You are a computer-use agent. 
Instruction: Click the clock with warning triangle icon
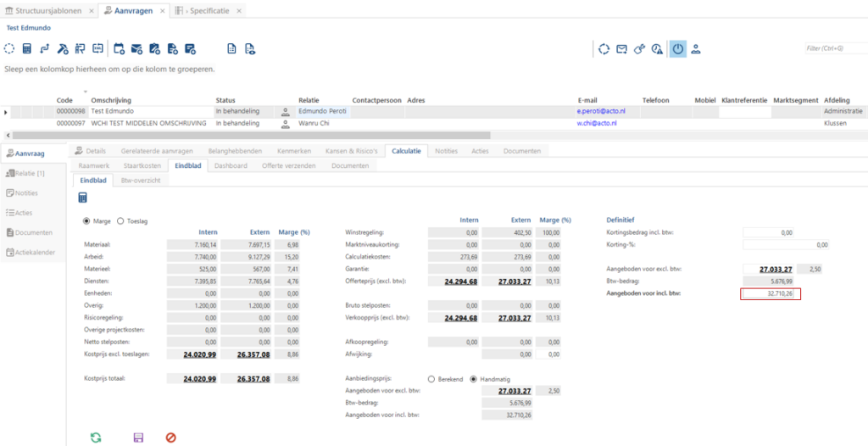[657, 49]
